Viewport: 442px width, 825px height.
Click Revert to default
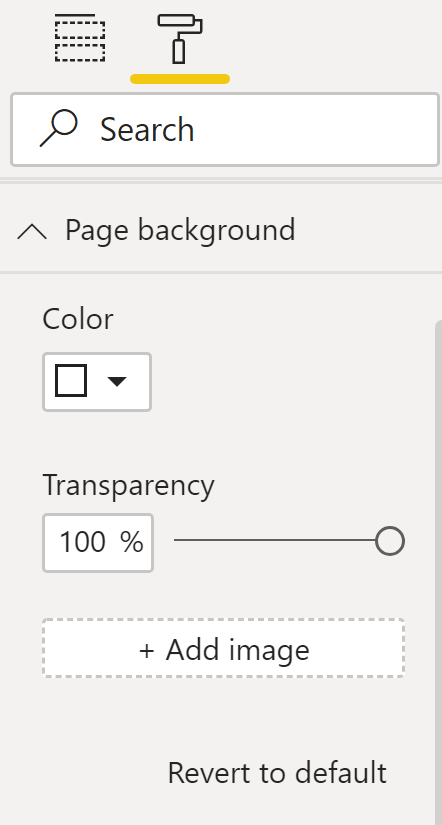coord(277,773)
